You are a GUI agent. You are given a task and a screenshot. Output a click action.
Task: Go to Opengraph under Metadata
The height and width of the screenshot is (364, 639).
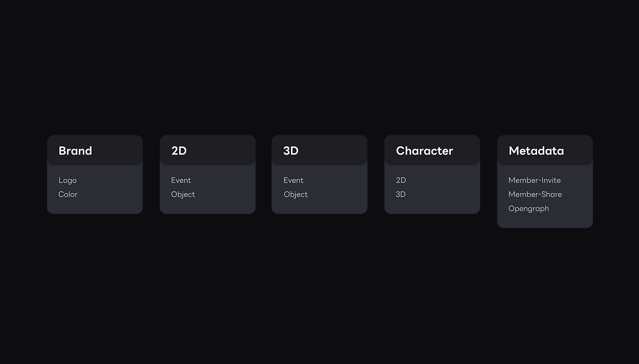coord(528,208)
